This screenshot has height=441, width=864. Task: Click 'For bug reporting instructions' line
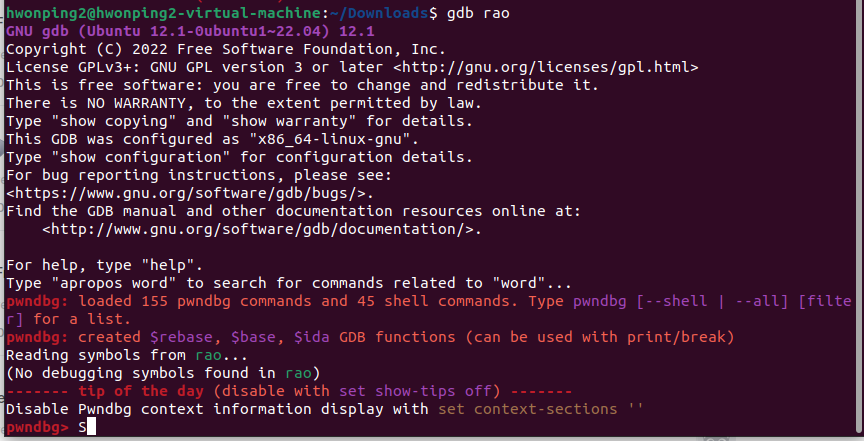199,175
